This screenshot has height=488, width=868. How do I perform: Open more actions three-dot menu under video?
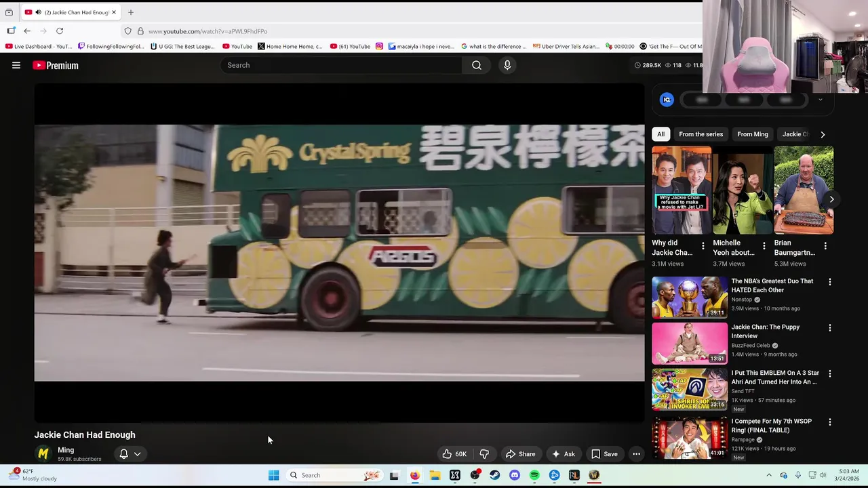(636, 454)
